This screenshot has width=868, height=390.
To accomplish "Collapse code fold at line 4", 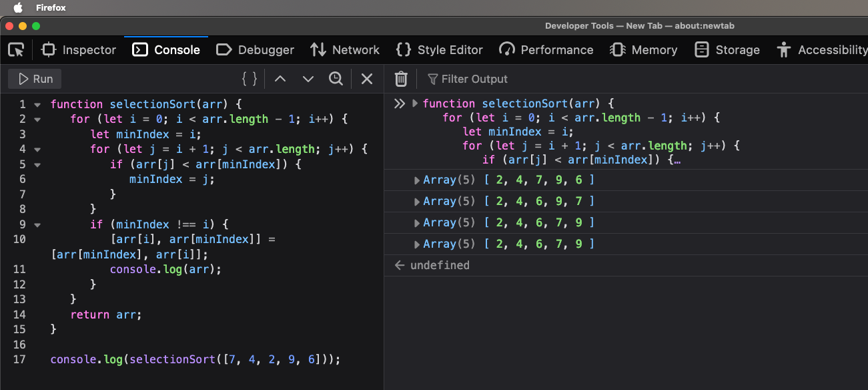I will pos(37,150).
